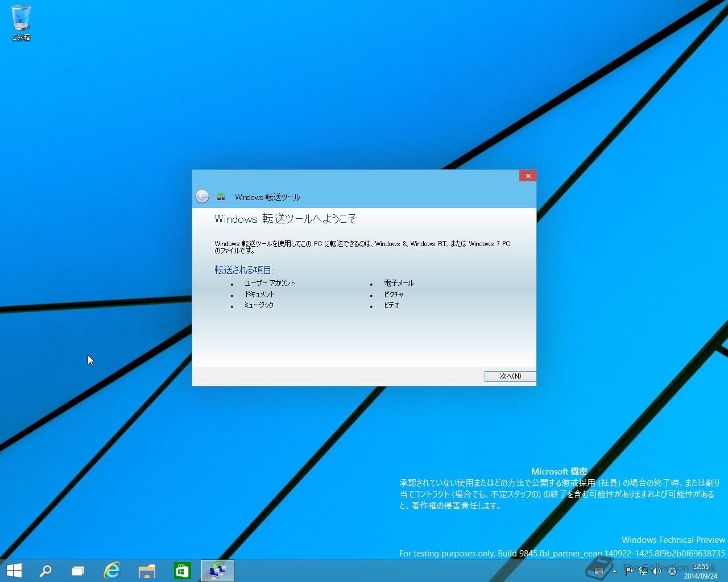Click the ドキュメント list item
The image size is (728, 582).
[x=259, y=294]
